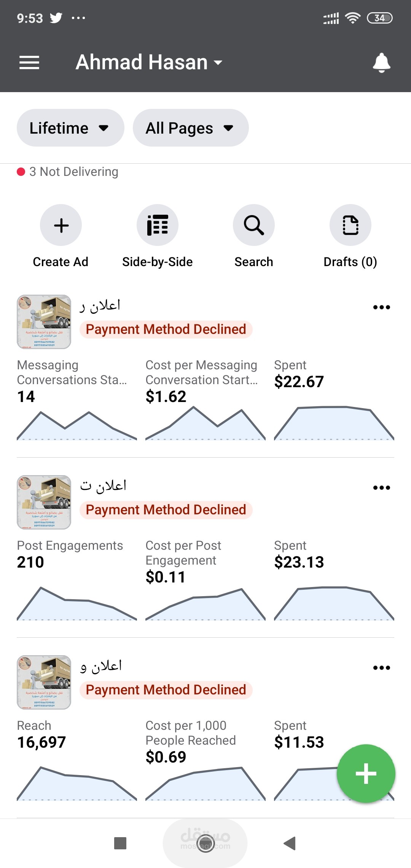This screenshot has height=868, width=411.
Task: Tap Payment Method Declined on اعلان ر
Action: (166, 329)
